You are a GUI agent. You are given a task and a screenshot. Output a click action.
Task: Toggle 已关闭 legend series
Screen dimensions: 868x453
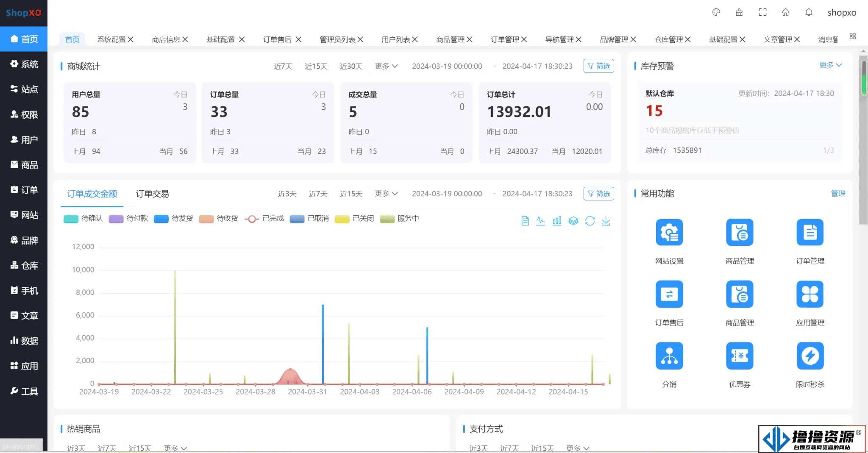pos(354,219)
